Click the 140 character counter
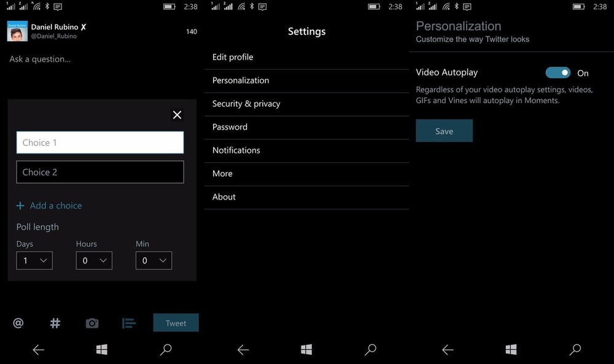Image resolution: width=614 pixels, height=364 pixels. [x=192, y=31]
